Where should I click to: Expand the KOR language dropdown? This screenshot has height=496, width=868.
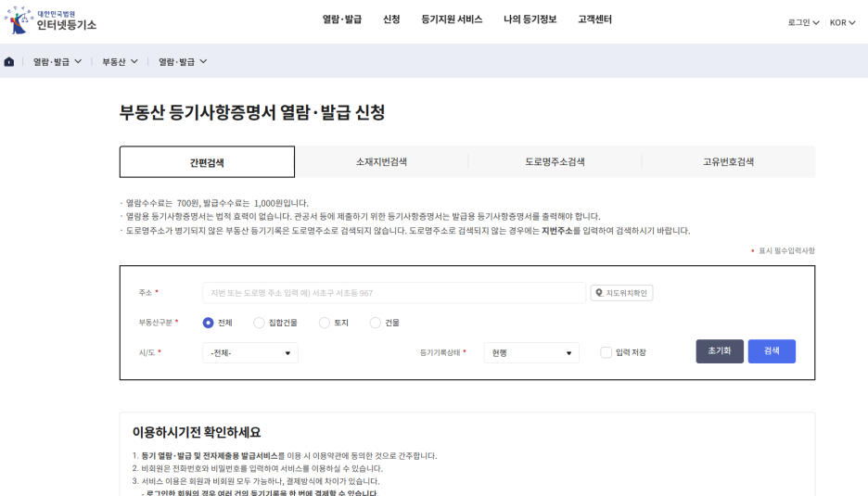coord(843,22)
